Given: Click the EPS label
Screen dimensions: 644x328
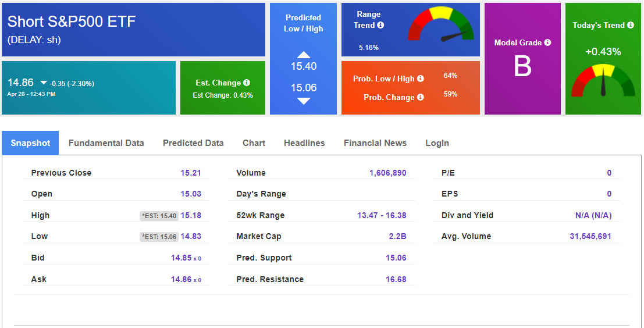Looking at the screenshot, I should click(450, 194).
